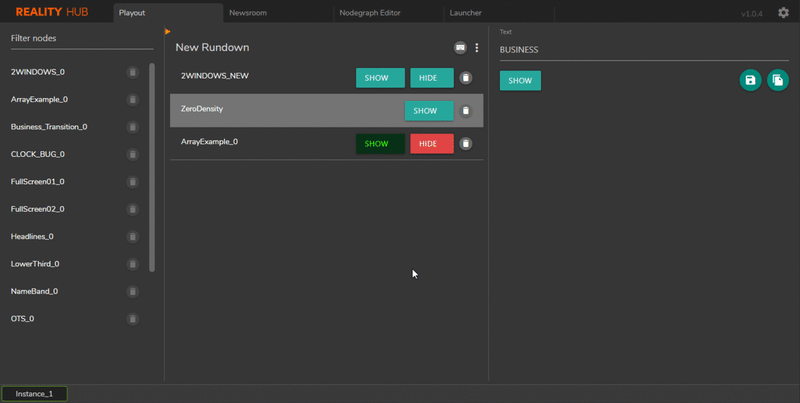Delete the Business_Transition_0 node
Image resolution: width=800 pixels, height=403 pixels.
point(133,127)
